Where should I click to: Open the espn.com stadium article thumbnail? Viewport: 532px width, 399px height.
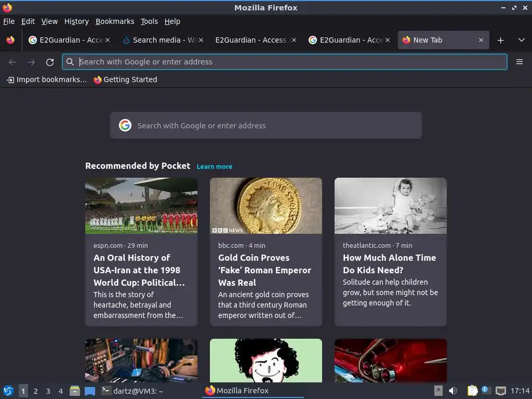click(141, 206)
